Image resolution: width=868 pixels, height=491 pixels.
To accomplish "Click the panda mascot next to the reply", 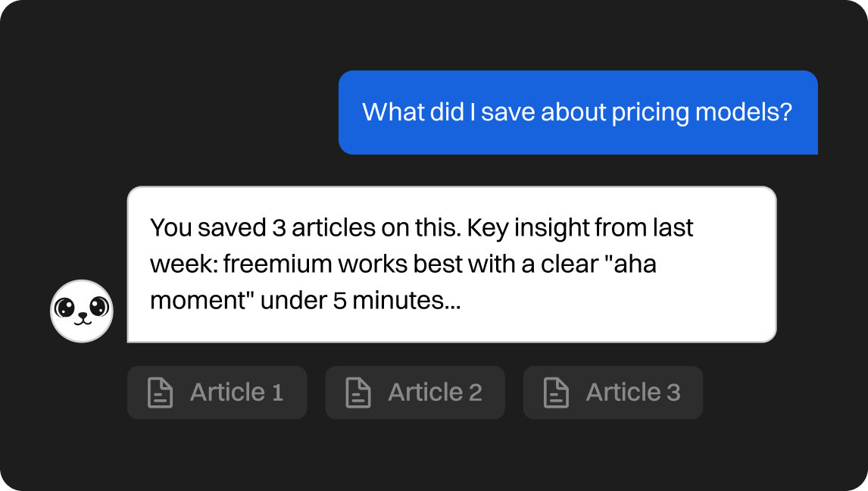I will tap(82, 311).
